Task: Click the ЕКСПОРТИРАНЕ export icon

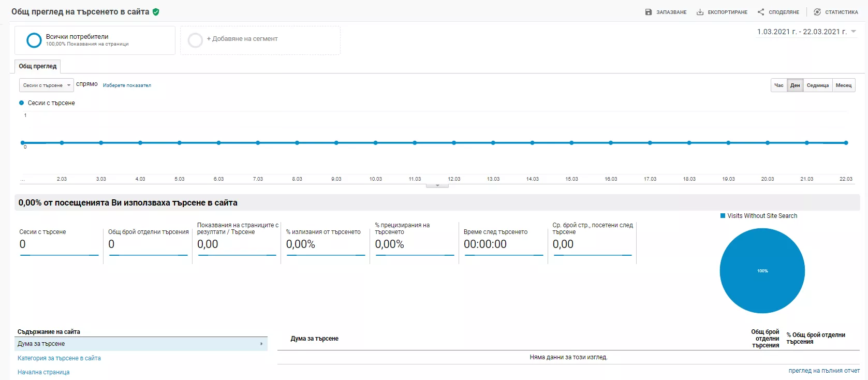Action: tap(700, 12)
